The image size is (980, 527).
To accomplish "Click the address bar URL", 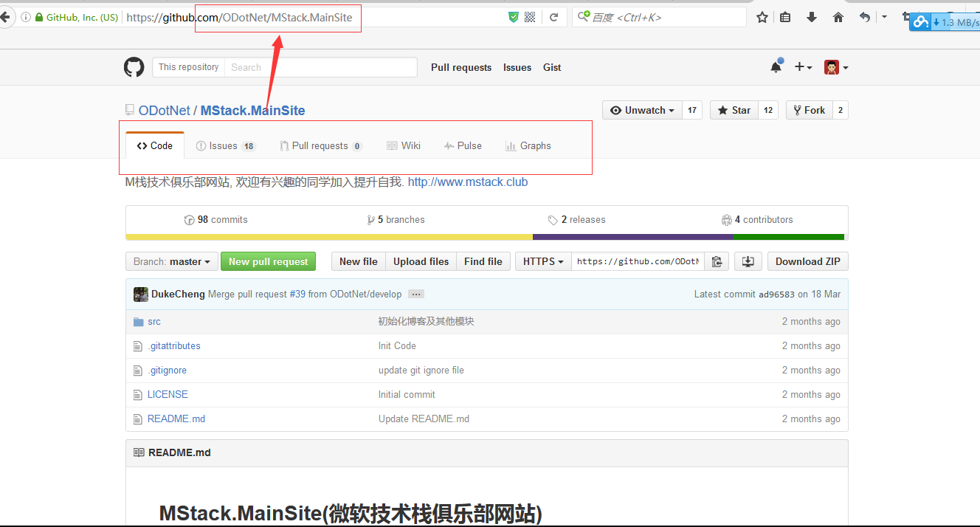I will pos(239,17).
